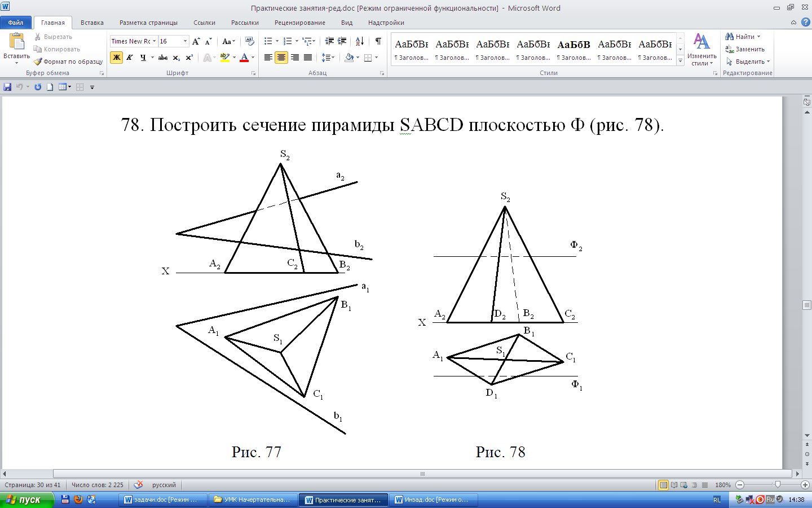Image resolution: width=812 pixels, height=508 pixels.
Task: Click the Shrink Font icon
Action: (x=208, y=41)
